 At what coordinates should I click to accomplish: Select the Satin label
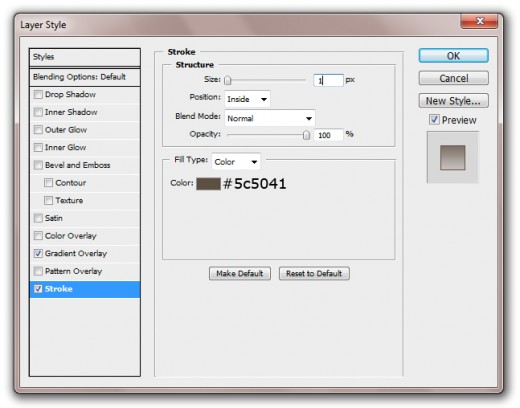click(x=54, y=218)
